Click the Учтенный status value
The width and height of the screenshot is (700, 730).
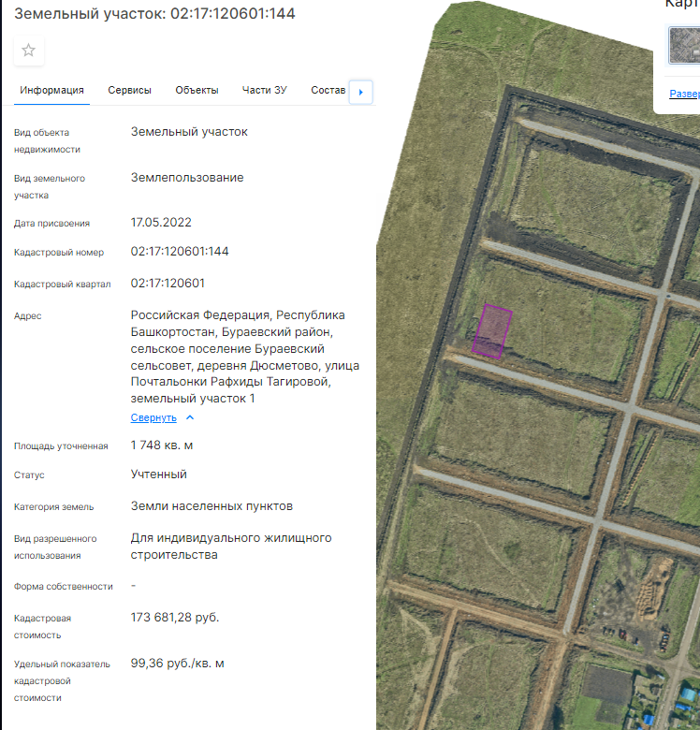coord(158,474)
